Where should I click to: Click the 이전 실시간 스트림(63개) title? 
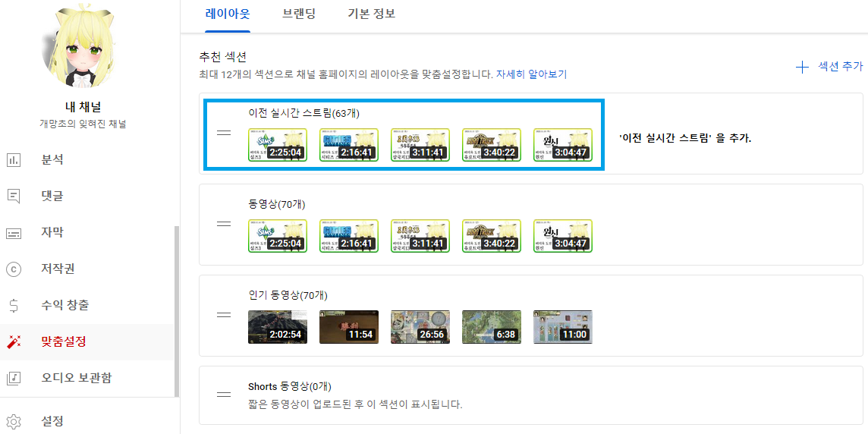[304, 114]
